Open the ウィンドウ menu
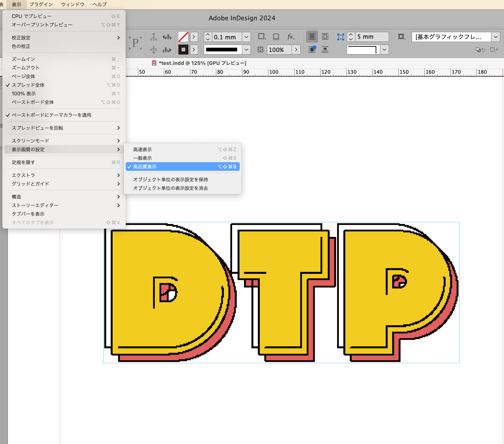The width and height of the screenshot is (504, 444). 72,4
